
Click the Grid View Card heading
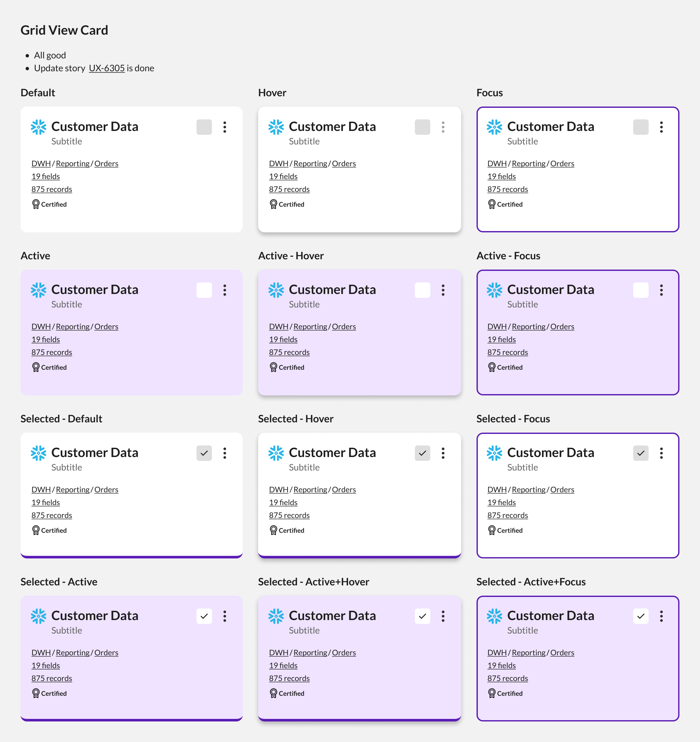coord(64,30)
